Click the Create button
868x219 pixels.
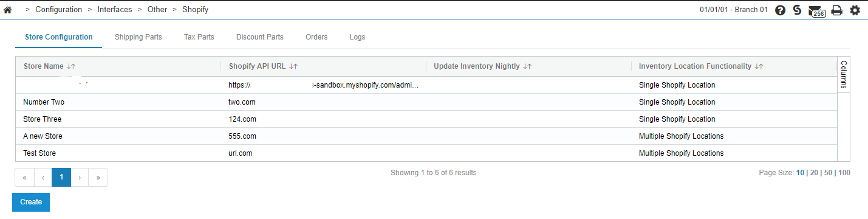tap(31, 202)
